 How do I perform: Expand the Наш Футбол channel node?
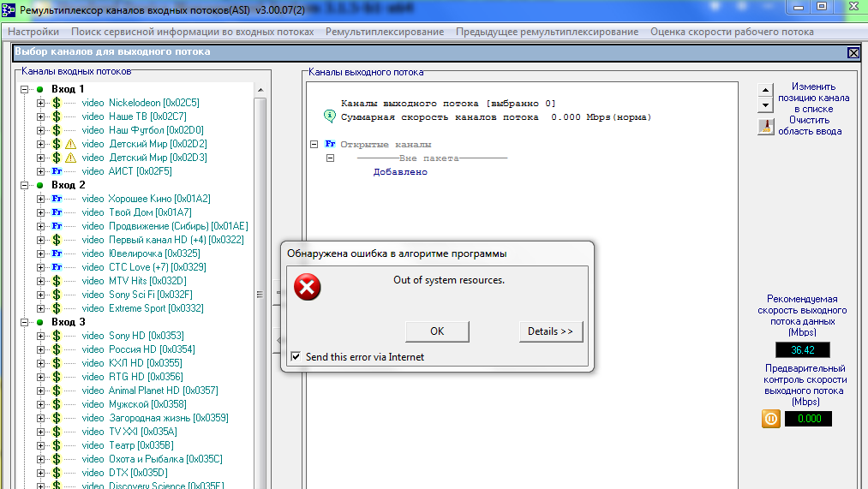40,130
